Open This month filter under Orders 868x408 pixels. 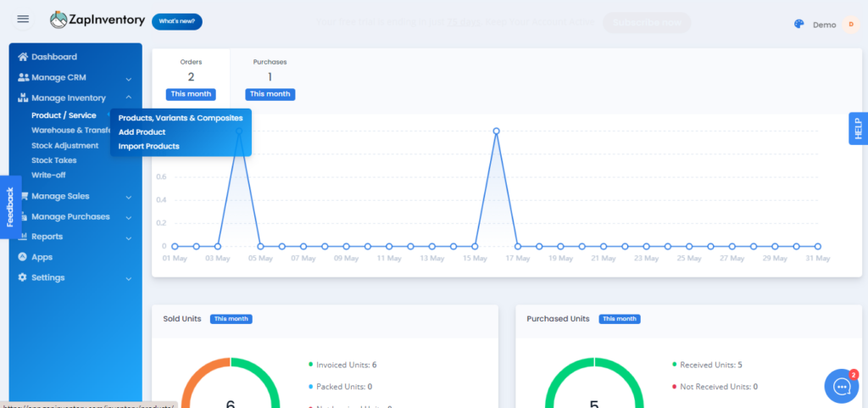click(x=191, y=94)
